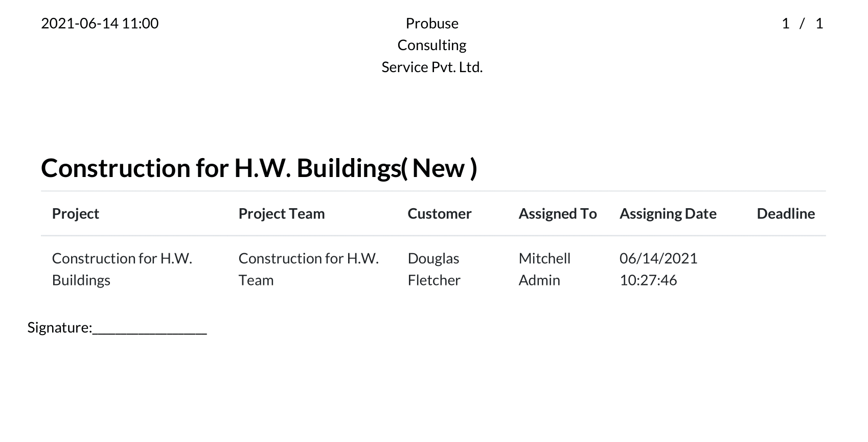Click the Assigned To column header
The height and width of the screenshot is (442, 868).
click(558, 214)
